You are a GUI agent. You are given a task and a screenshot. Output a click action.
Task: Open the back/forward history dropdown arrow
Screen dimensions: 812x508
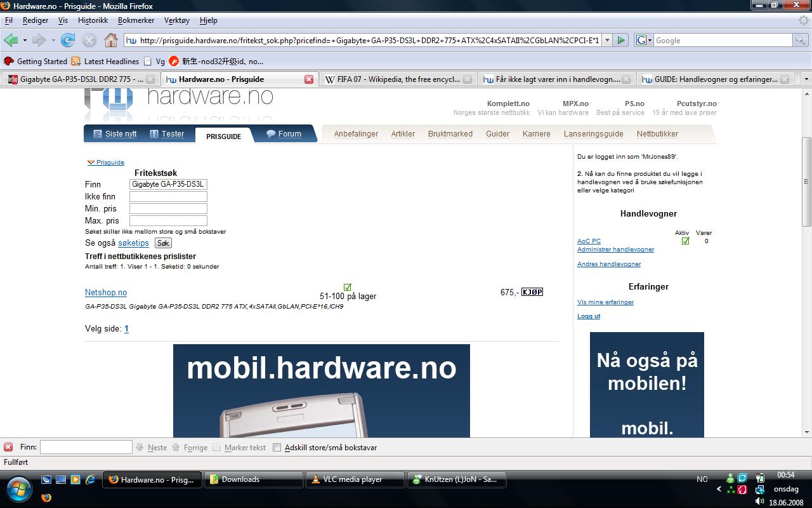click(53, 40)
